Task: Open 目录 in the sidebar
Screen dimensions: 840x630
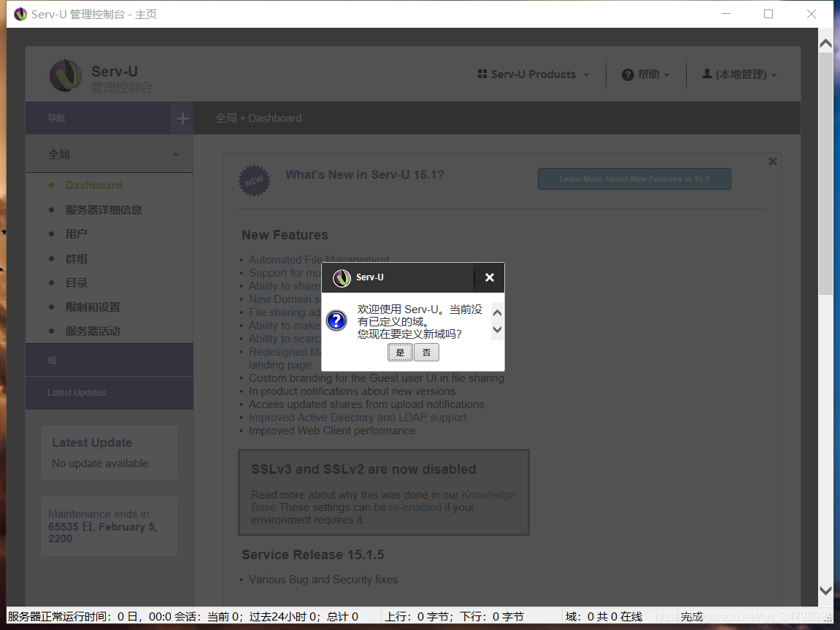Action: click(x=76, y=283)
